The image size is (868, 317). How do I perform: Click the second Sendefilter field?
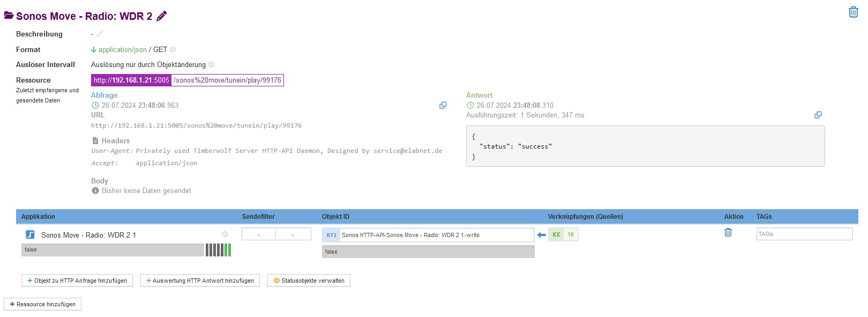293,234
